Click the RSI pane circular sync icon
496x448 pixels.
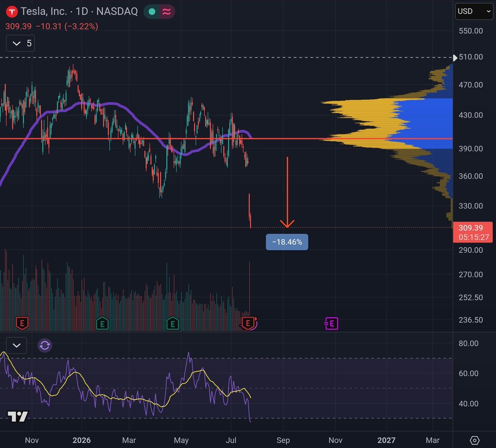point(45,345)
